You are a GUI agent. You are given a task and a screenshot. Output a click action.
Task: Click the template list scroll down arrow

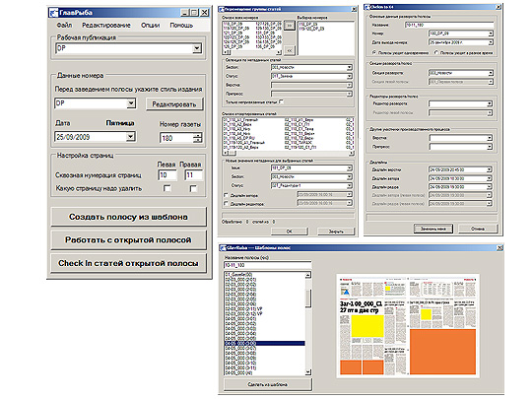click(x=308, y=372)
